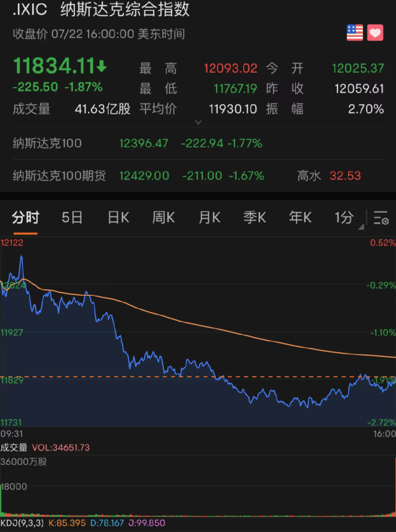This screenshot has width=396, height=532.
Task: Open the 周K chart tab
Action: [164, 218]
